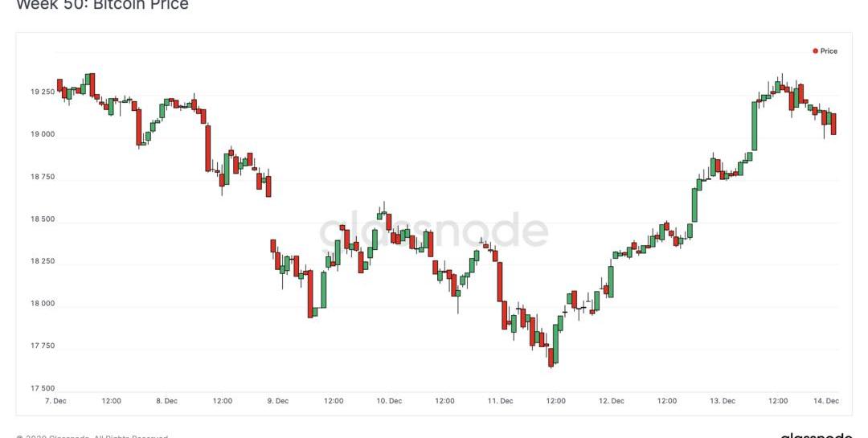868x438 pixels.
Task: Click the 12. Dec axis label
Action: click(611, 401)
